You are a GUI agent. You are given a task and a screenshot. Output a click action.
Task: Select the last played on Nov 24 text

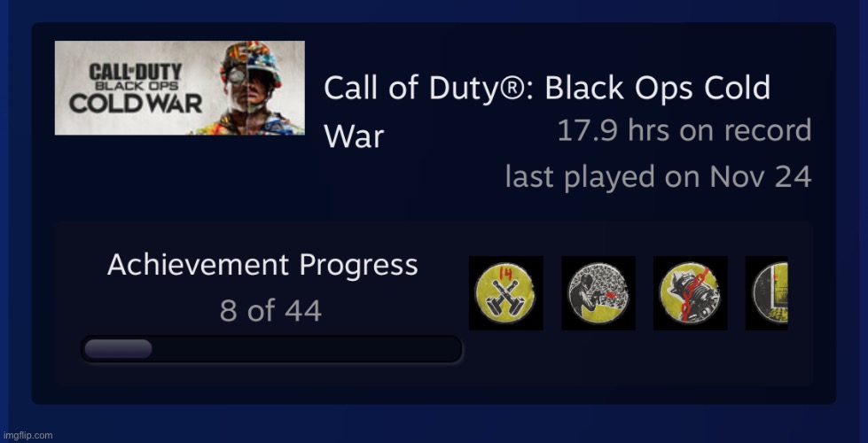pyautogui.click(x=658, y=177)
